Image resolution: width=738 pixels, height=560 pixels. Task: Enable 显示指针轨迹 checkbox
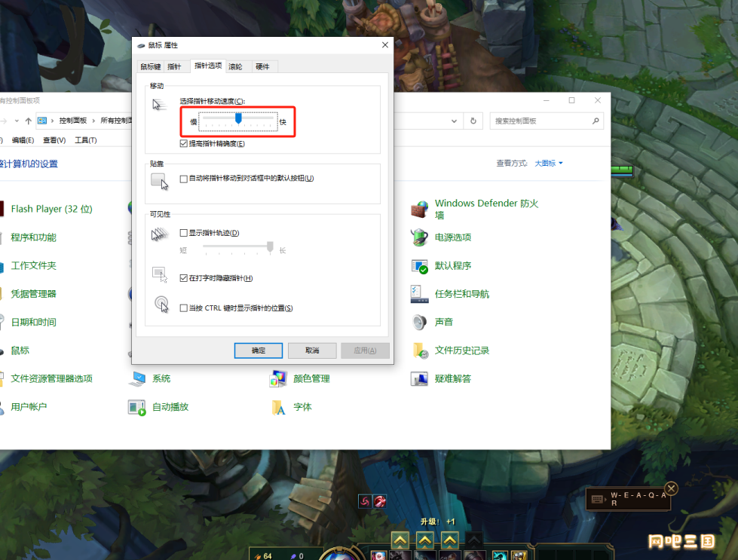click(184, 233)
